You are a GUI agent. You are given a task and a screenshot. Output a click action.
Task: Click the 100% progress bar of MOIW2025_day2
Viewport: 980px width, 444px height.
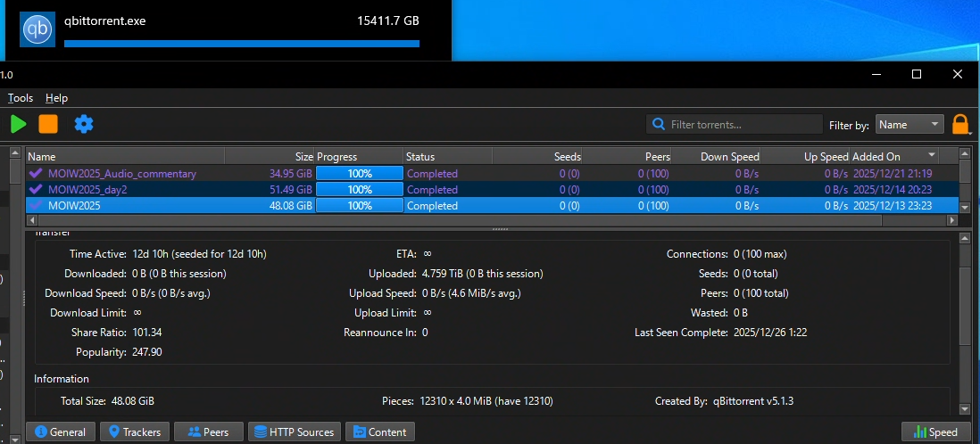(x=360, y=189)
